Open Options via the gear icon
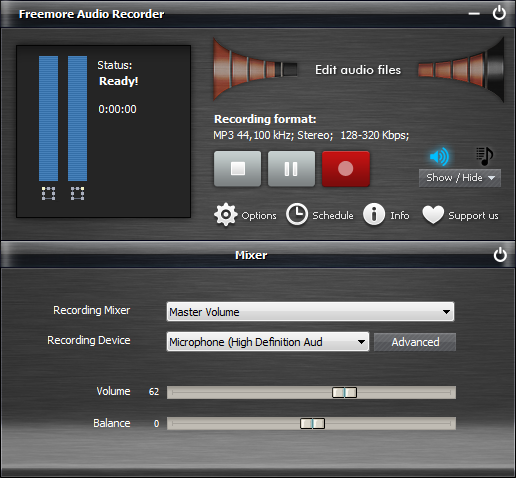The image size is (516, 478). click(226, 215)
